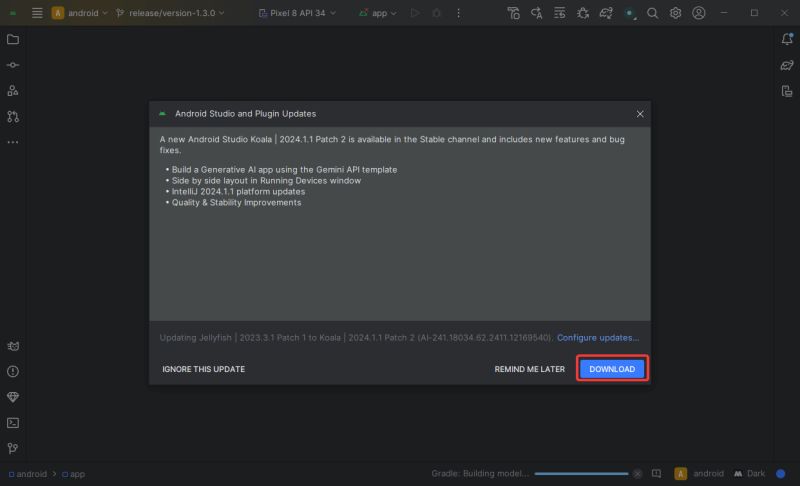The image size is (800, 486).
Task: Click the Android Studio logo icon at top-left
Action: pos(13,13)
